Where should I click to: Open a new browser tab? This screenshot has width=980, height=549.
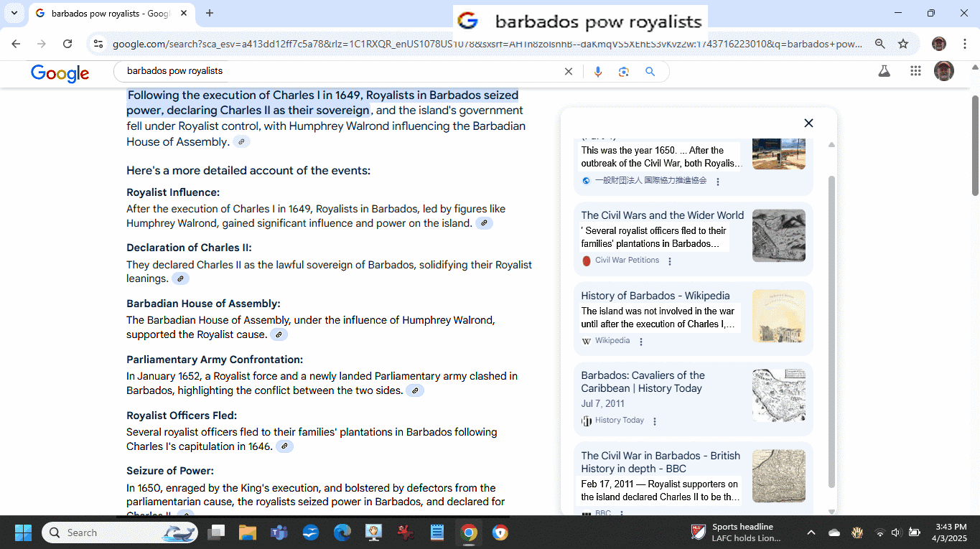tap(210, 13)
